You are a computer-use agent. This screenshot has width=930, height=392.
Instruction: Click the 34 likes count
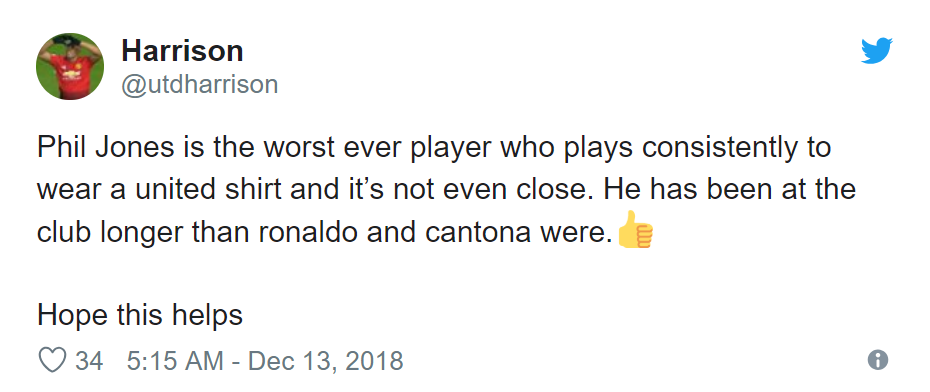pos(89,361)
